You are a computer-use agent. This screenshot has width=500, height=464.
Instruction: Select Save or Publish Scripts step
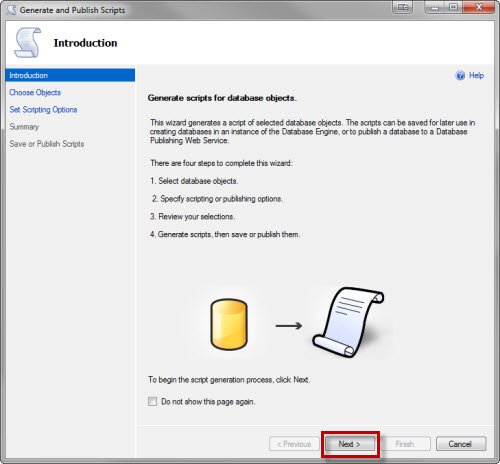47,144
